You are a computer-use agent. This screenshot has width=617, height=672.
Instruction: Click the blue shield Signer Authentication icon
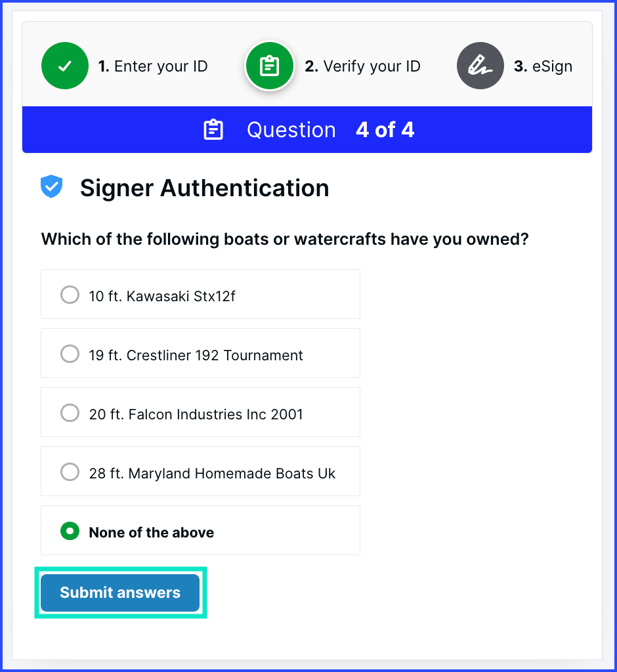(51, 188)
